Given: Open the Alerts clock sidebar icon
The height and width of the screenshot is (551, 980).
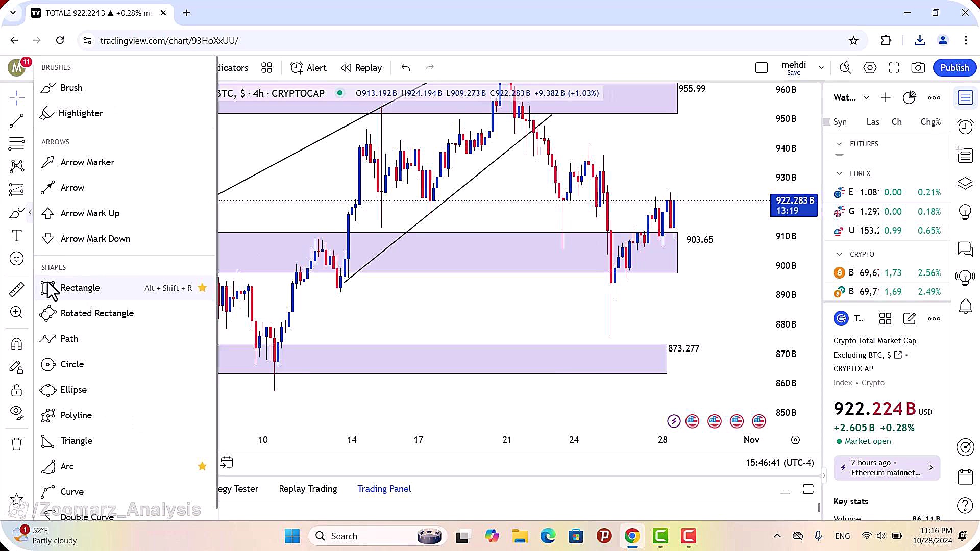Looking at the screenshot, I should pos(965,126).
